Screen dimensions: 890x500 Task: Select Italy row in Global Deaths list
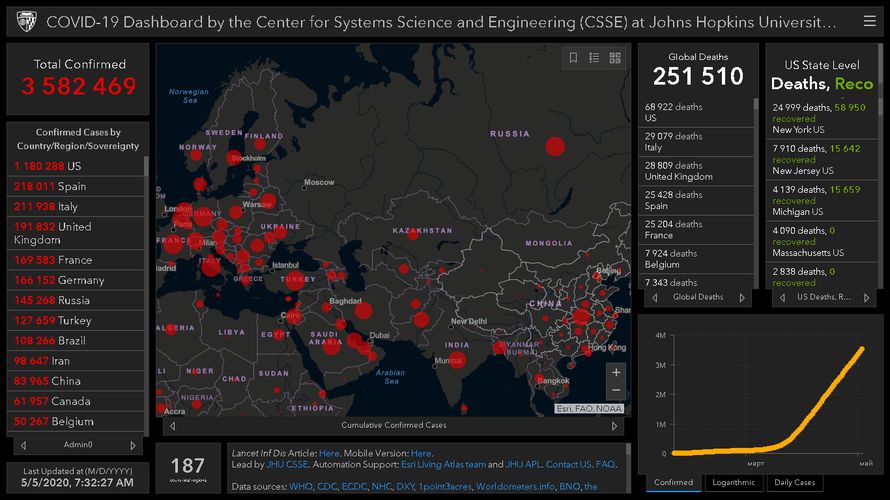695,141
